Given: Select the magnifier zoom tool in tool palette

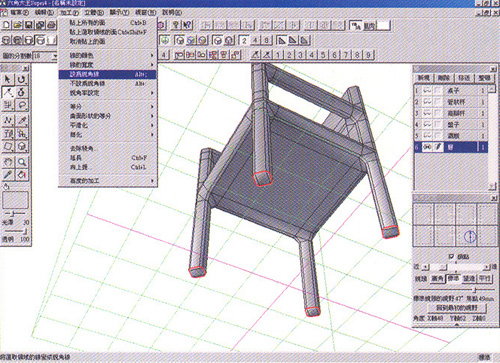Looking at the screenshot, I should 22,162.
